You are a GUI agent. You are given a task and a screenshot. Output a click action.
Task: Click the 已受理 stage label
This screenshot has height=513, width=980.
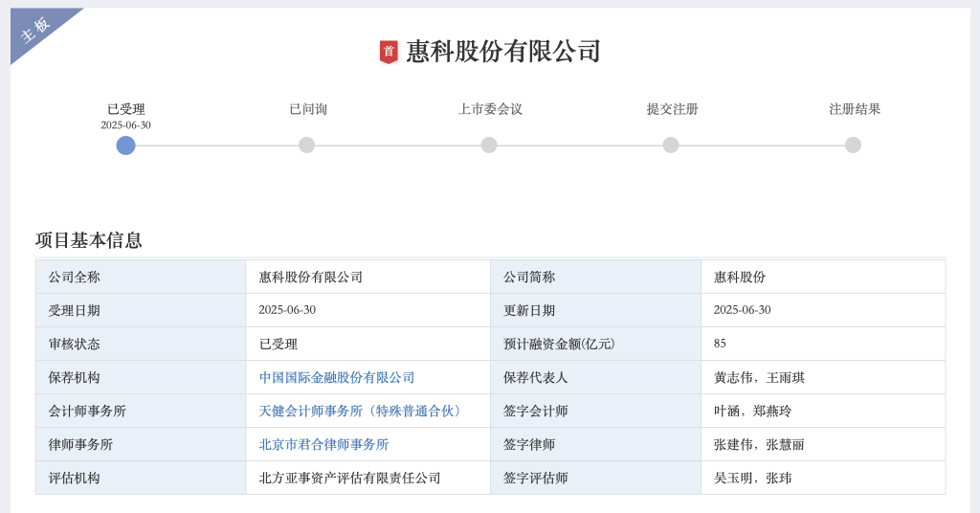coord(126,109)
